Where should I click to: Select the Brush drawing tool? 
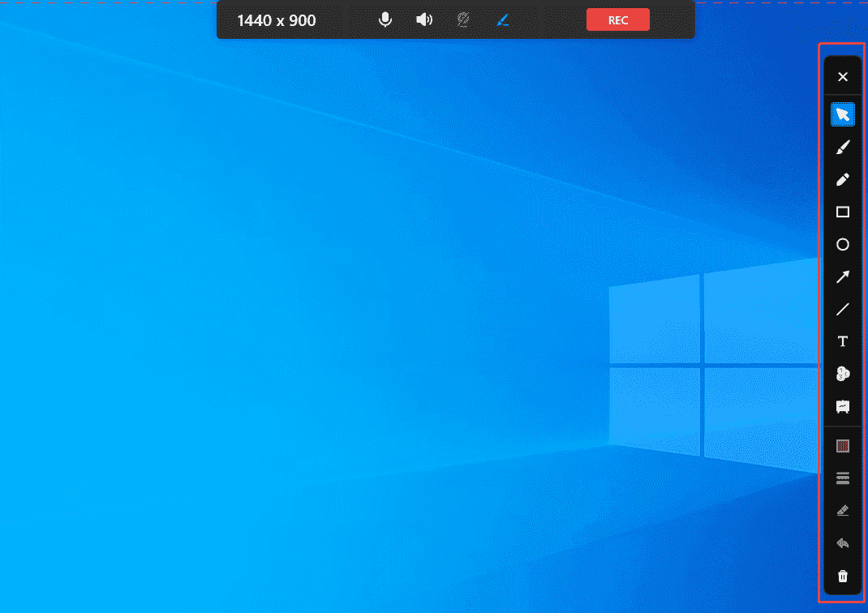tap(842, 147)
